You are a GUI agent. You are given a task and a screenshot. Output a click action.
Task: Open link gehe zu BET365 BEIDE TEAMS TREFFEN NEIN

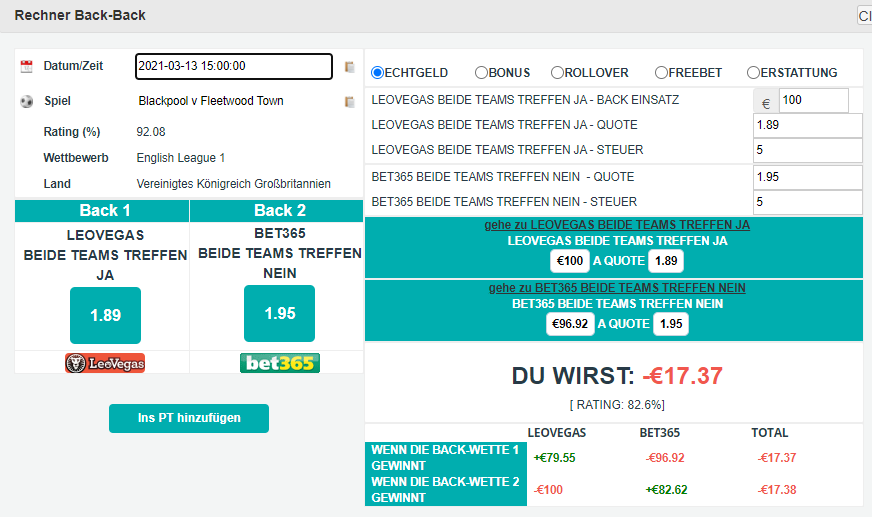[x=617, y=288]
